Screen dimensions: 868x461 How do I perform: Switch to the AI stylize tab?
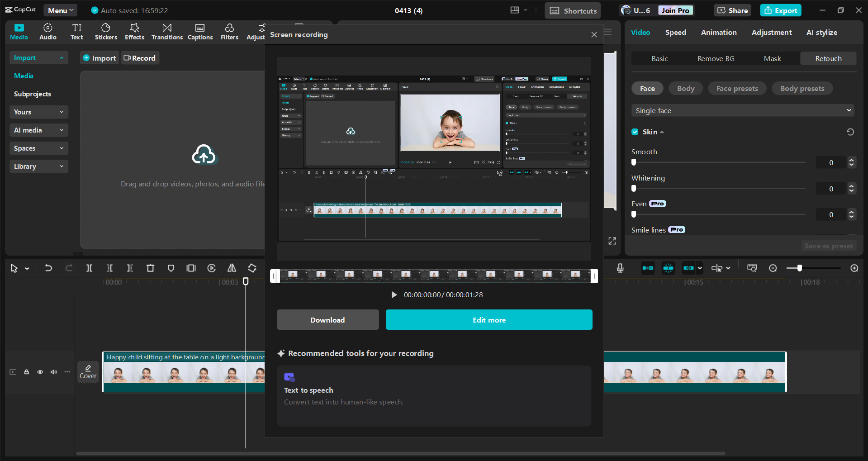point(822,32)
